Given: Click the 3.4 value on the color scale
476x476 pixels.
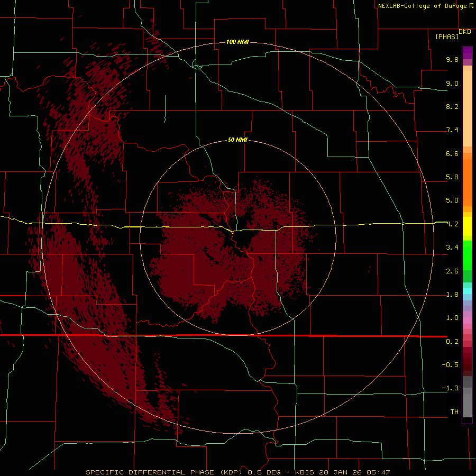Looking at the screenshot, I should [452, 248].
